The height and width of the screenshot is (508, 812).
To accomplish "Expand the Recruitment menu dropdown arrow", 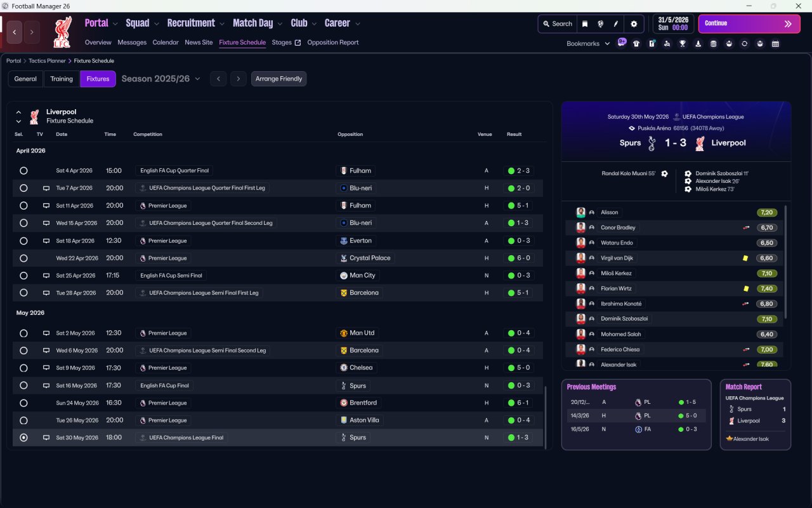I will click(x=222, y=24).
